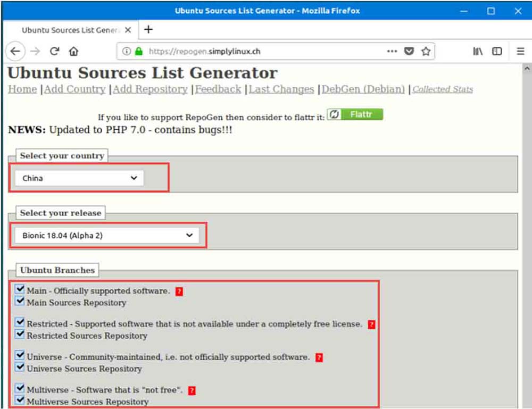Click the forward navigation arrow
The image size is (532, 409).
coord(35,51)
